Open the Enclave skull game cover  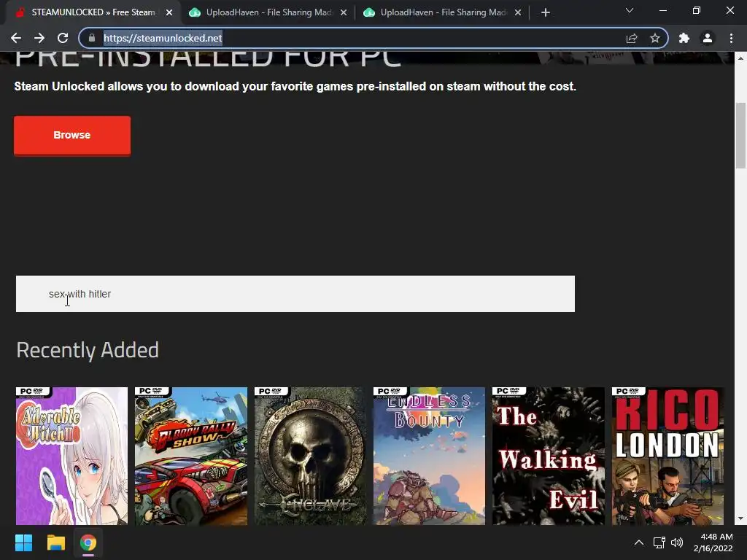[x=310, y=456]
